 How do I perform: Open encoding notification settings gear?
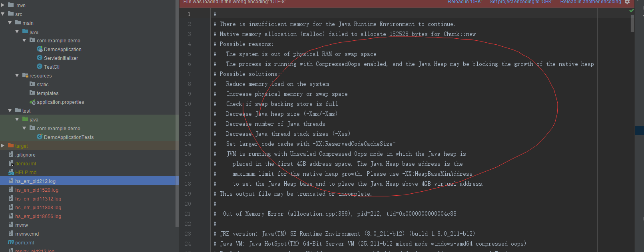click(627, 2)
